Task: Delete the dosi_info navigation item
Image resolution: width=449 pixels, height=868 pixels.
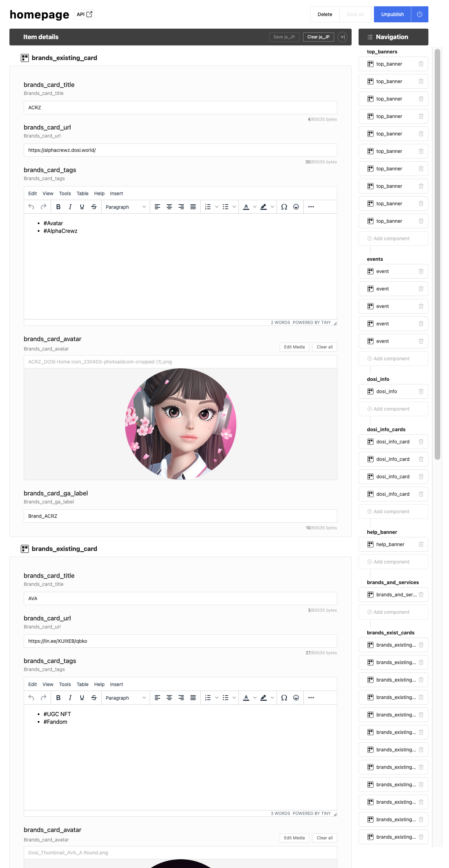Action: (x=421, y=391)
